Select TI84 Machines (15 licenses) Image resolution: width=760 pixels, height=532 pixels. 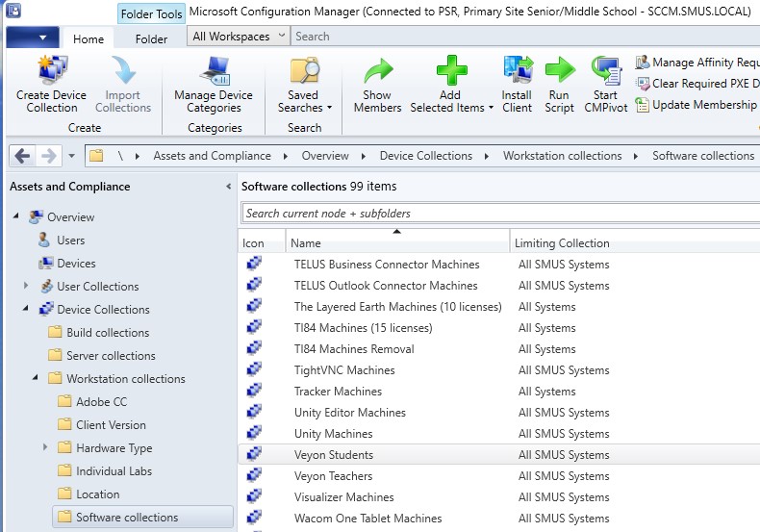point(363,328)
